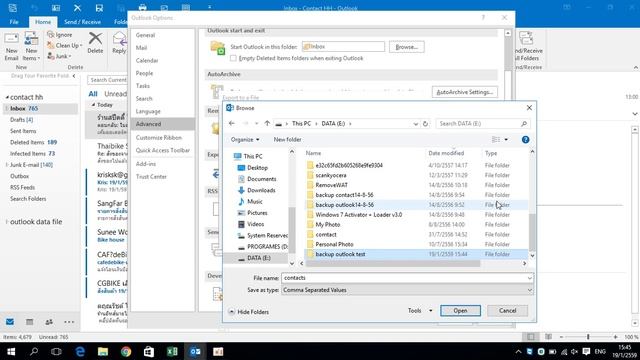Viewport: 640px width, 360px height.
Task: Select Videos in Browse navigation tree
Action: click(x=255, y=224)
